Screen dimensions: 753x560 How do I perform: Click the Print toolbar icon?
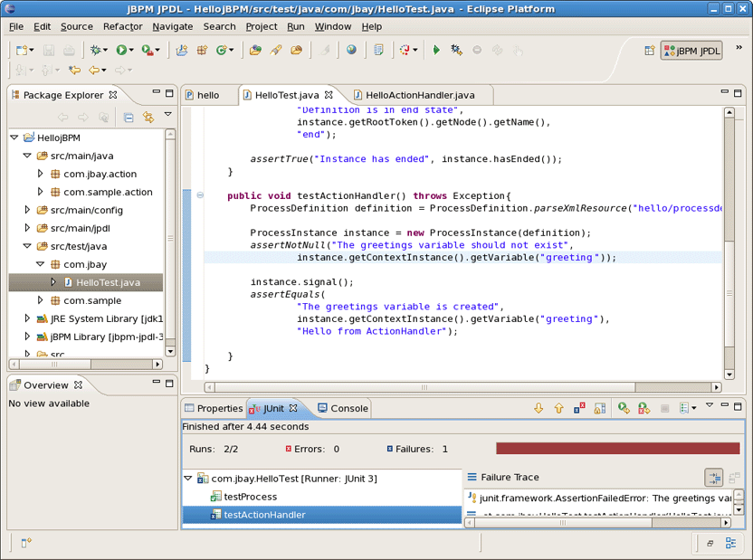[69, 50]
